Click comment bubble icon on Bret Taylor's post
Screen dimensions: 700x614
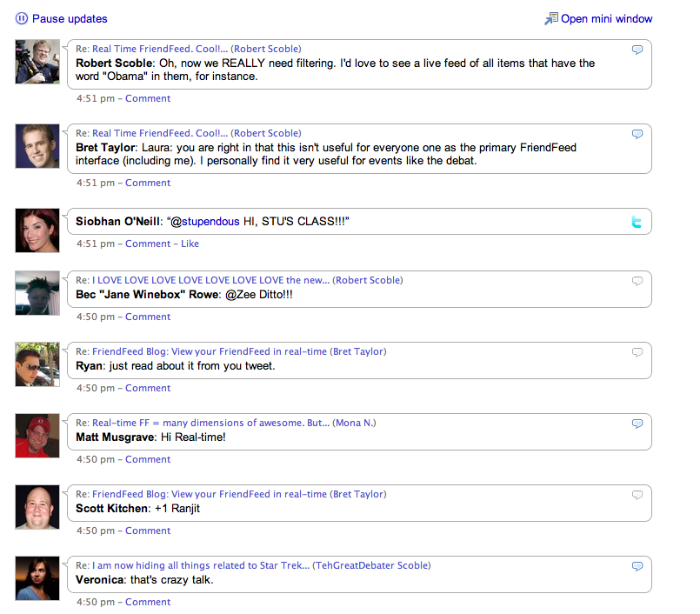(637, 134)
